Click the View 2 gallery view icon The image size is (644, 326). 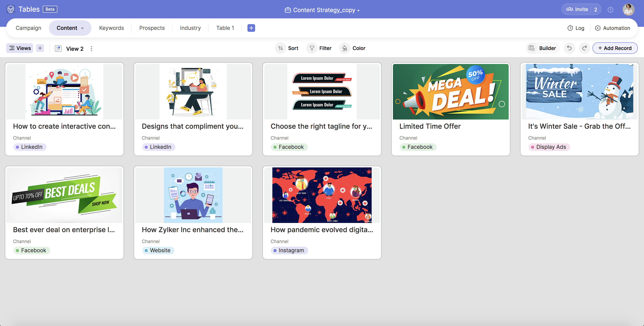(58, 48)
